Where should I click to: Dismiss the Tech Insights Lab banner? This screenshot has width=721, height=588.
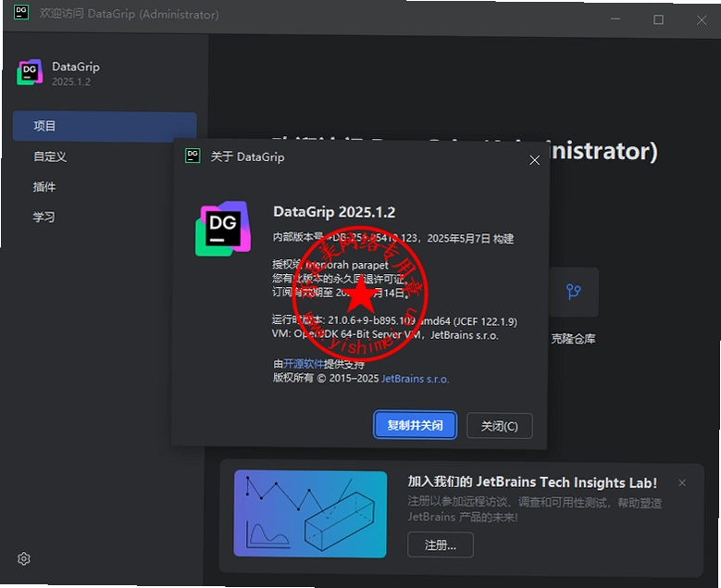(682, 482)
